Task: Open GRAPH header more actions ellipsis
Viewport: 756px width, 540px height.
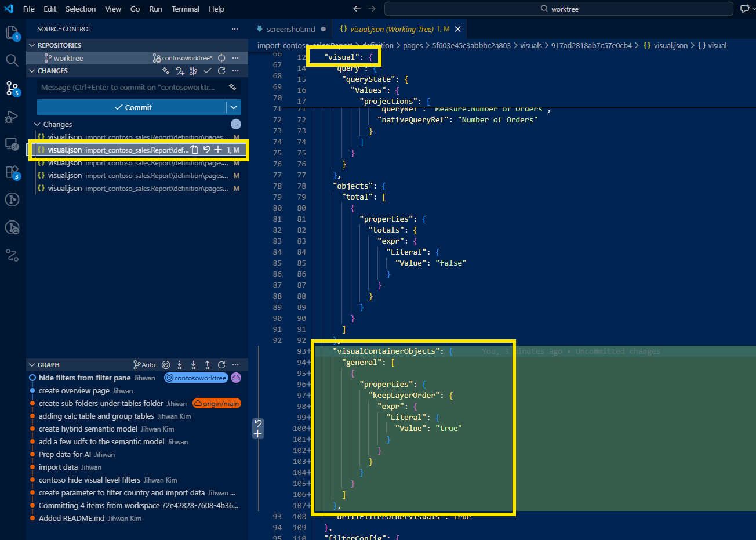Action: [x=235, y=365]
